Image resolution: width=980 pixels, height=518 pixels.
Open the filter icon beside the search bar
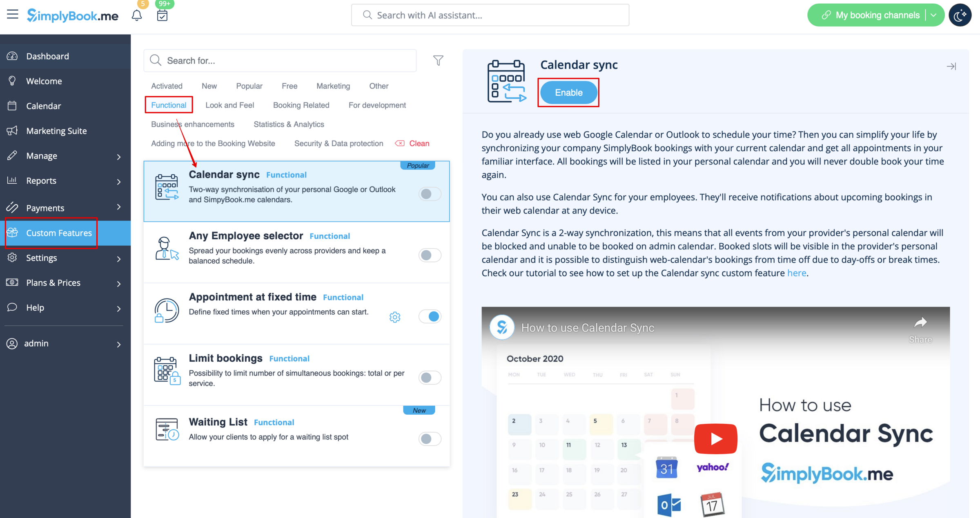point(438,60)
